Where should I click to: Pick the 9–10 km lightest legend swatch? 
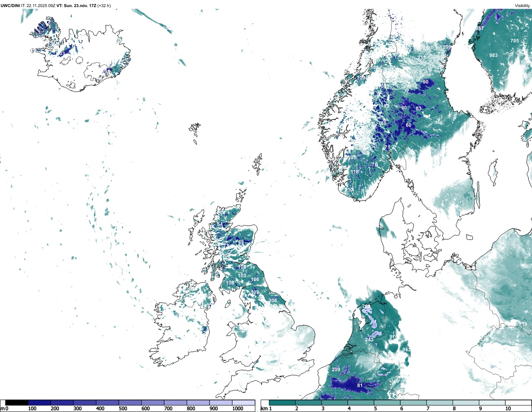492,402
